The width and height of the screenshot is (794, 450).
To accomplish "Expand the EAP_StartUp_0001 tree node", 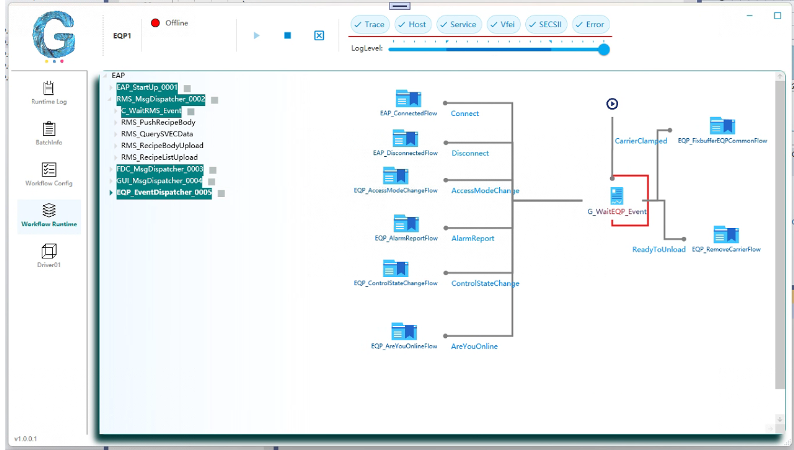I will (x=111, y=87).
